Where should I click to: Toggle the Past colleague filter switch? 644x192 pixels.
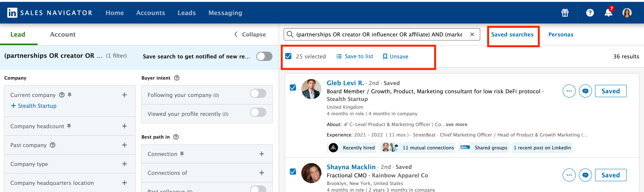point(258,189)
